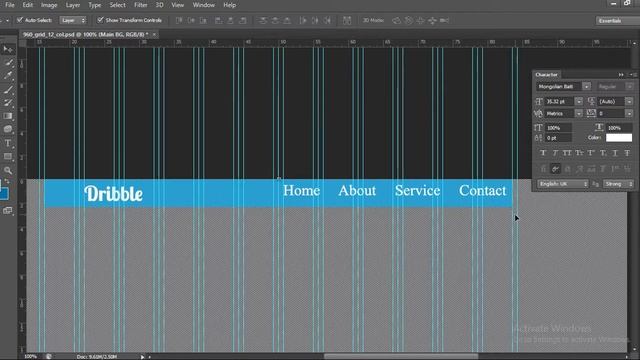Click the Home text on canvas
Viewport: 640px width, 360px height.
point(302,191)
